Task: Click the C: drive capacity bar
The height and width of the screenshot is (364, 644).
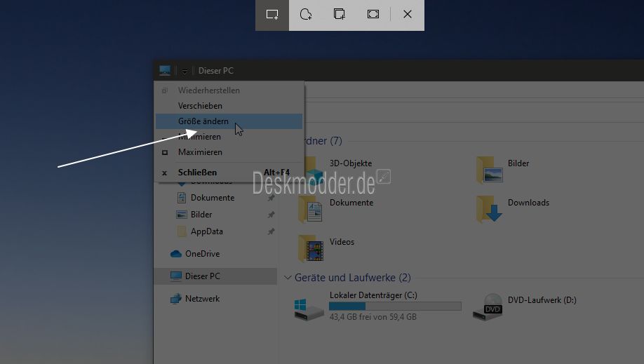Action: click(395, 306)
